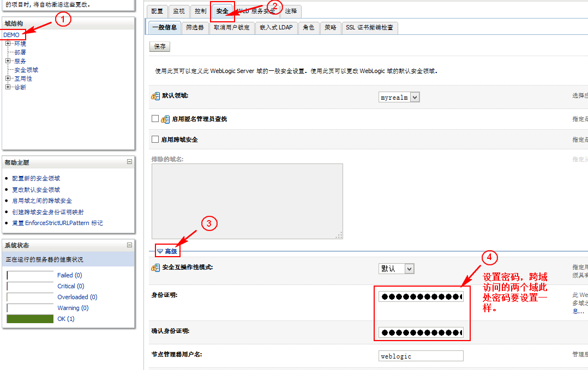Switch to the 安全 tab
Image resolution: width=588 pixels, height=370 pixels.
pyautogui.click(x=223, y=11)
